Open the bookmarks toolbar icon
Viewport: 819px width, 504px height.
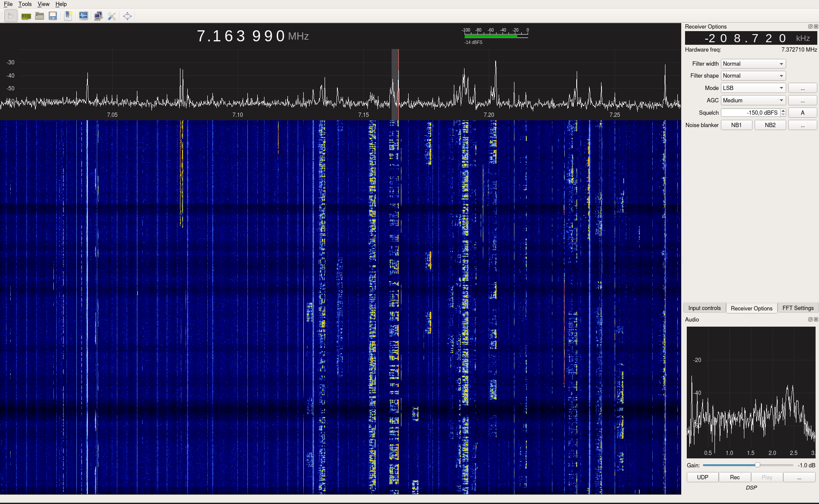tap(68, 16)
